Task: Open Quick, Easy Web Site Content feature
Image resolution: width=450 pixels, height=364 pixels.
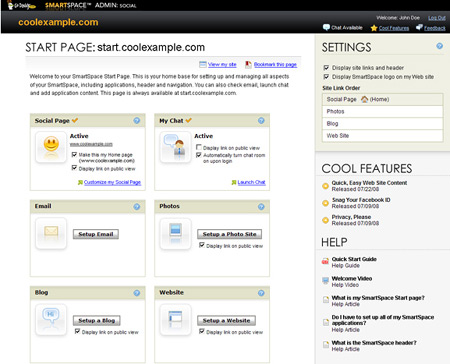Action: click(x=369, y=183)
